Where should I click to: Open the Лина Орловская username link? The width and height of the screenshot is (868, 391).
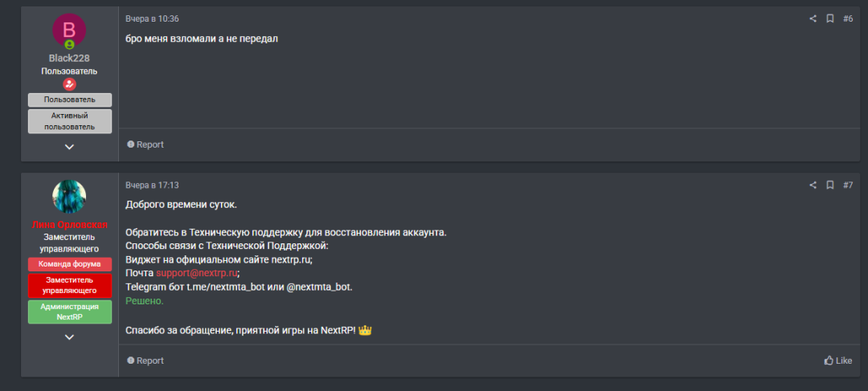(x=69, y=225)
